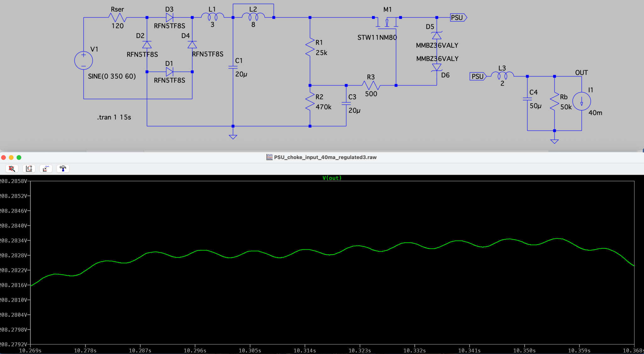Click the 20µ value next to C1

[241, 74]
